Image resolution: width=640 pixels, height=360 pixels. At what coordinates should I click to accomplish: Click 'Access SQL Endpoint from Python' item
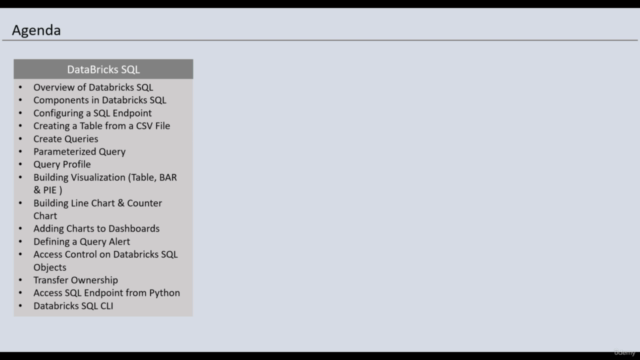point(107,293)
